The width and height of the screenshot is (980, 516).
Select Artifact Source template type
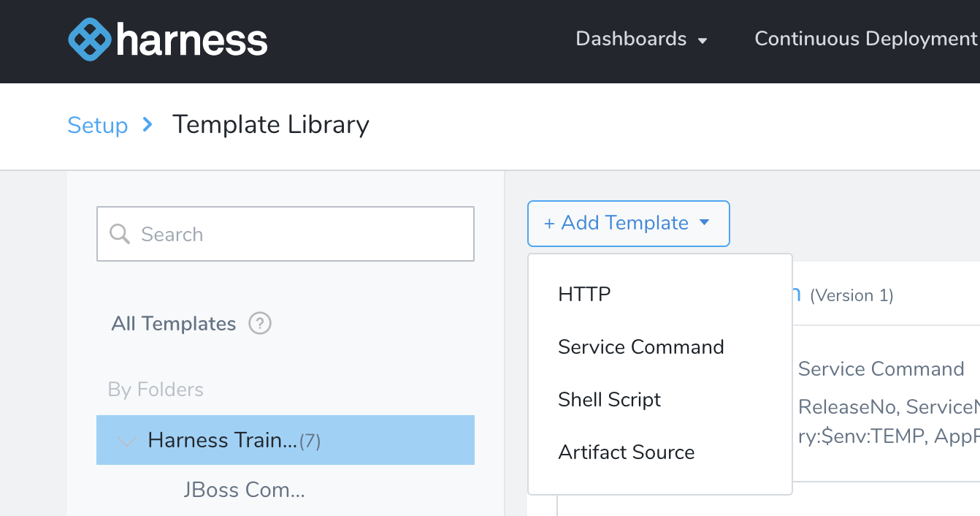click(626, 452)
